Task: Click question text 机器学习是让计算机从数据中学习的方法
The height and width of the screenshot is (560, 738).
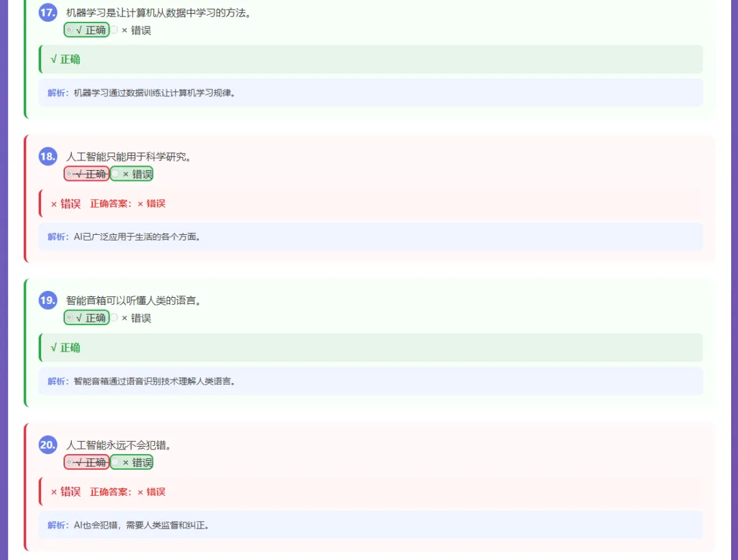Action: click(159, 13)
